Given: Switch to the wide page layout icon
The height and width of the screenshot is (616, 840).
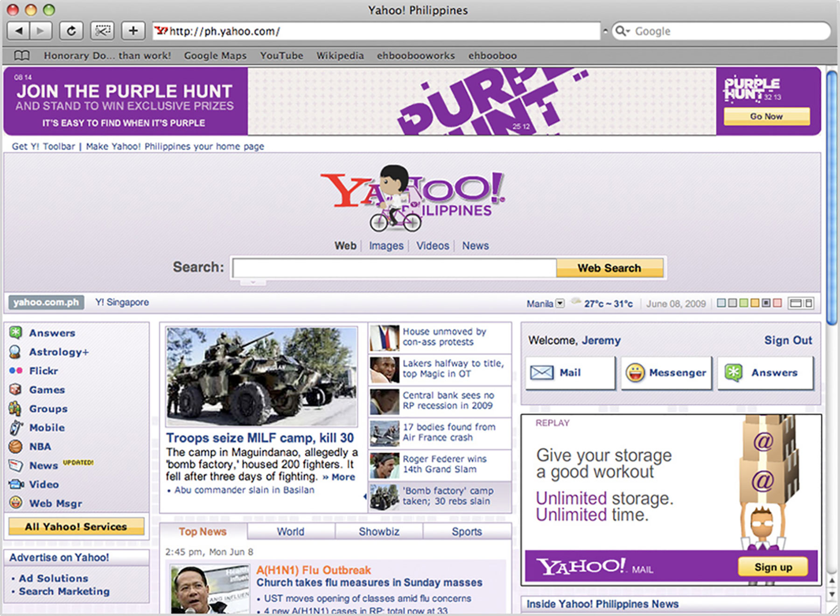Looking at the screenshot, I should click(796, 303).
